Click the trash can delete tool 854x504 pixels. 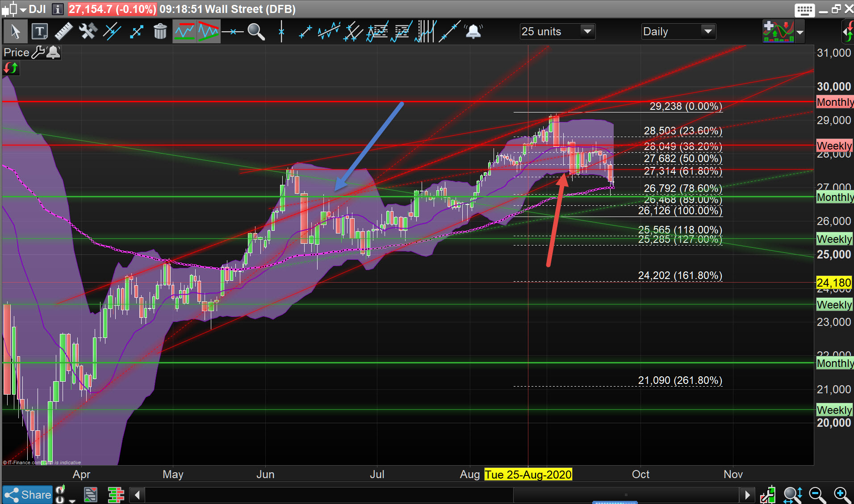(160, 32)
